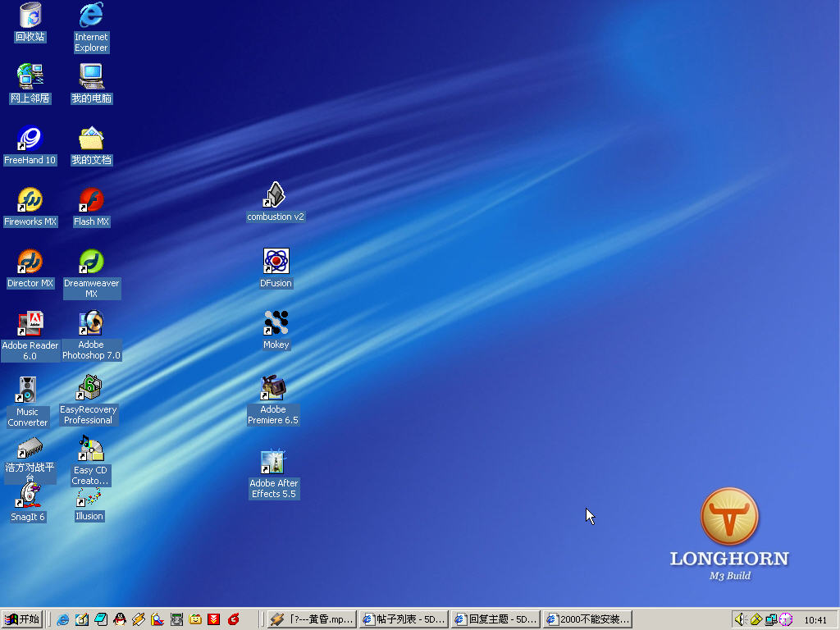Launch the QQ penguin from Quick Launch
This screenshot has height=630, width=840.
point(120,620)
